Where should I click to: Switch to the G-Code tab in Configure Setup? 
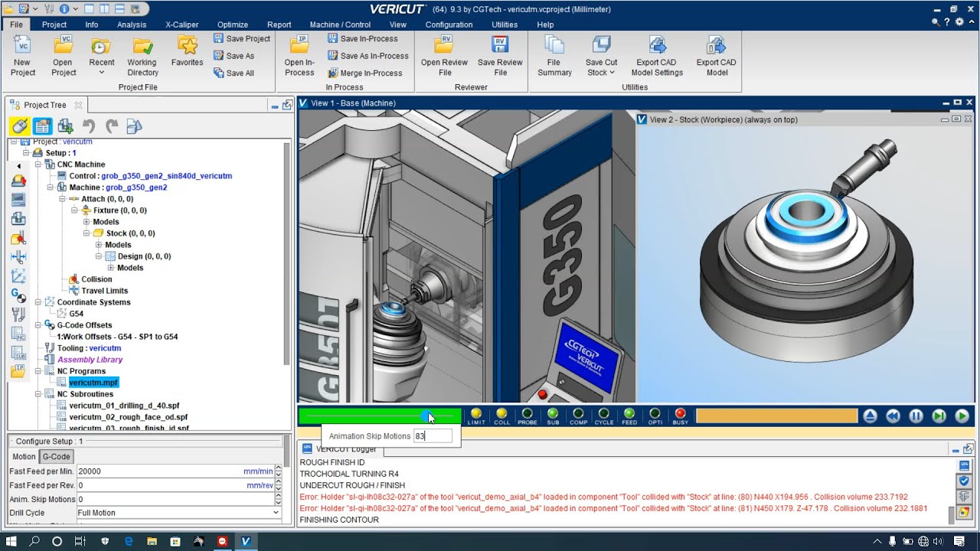coord(56,456)
